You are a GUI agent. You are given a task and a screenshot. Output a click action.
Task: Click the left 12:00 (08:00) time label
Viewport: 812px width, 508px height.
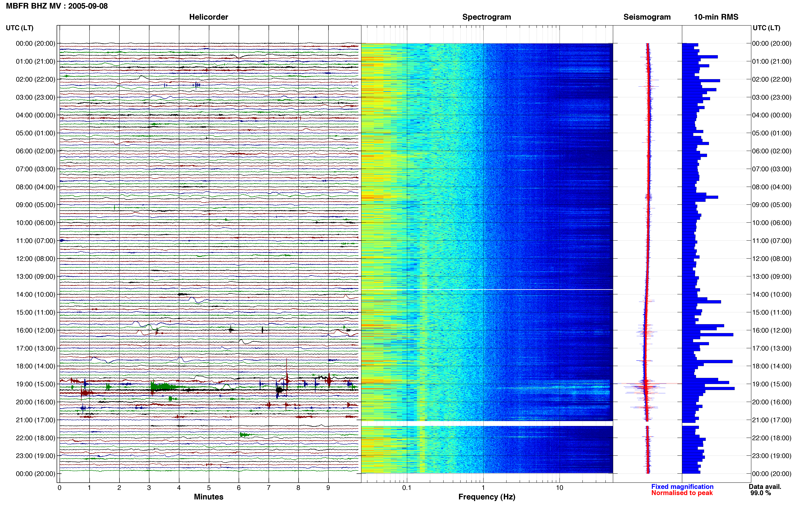click(x=36, y=259)
